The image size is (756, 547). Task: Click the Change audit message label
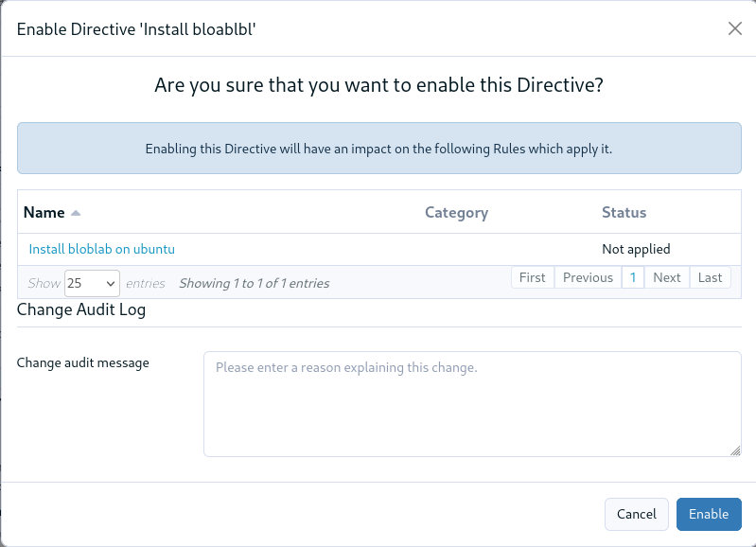tap(83, 362)
